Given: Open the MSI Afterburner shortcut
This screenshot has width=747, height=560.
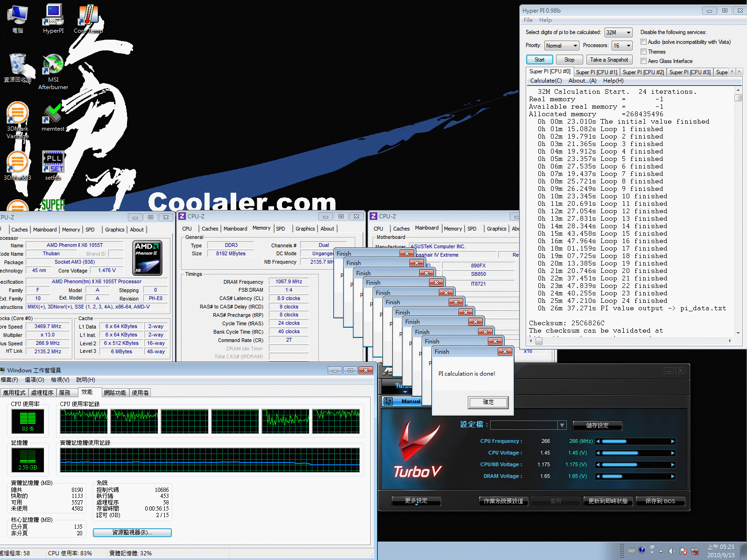Looking at the screenshot, I should pos(53,71).
